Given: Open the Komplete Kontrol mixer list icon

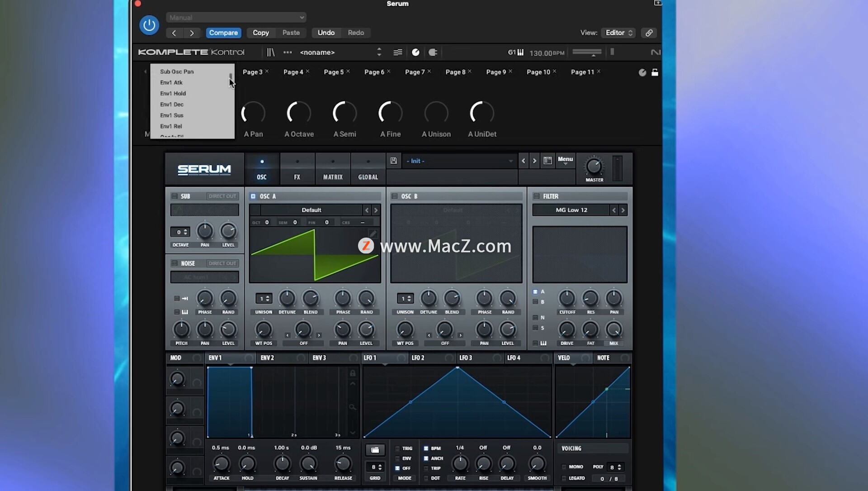Looking at the screenshot, I should pos(398,52).
